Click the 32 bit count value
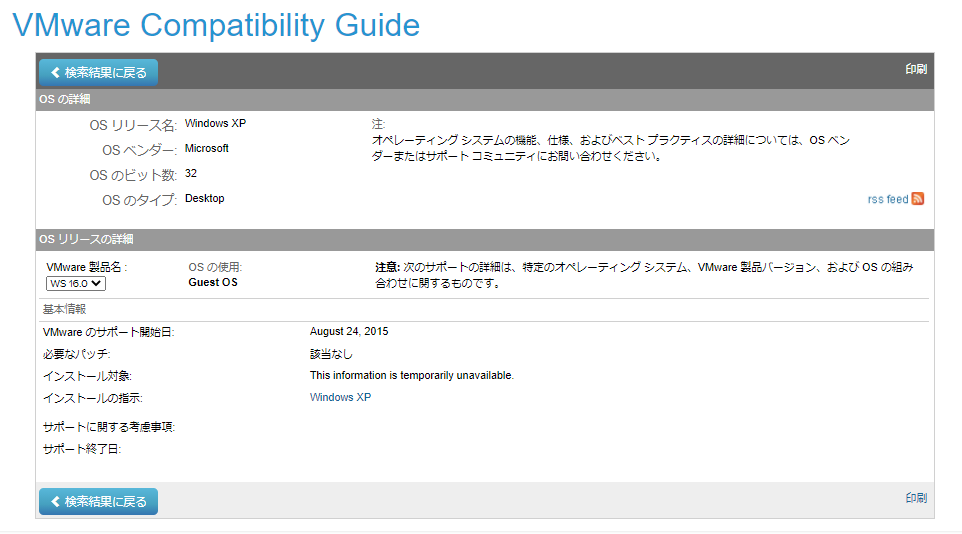962x534 pixels. pyautogui.click(x=191, y=174)
